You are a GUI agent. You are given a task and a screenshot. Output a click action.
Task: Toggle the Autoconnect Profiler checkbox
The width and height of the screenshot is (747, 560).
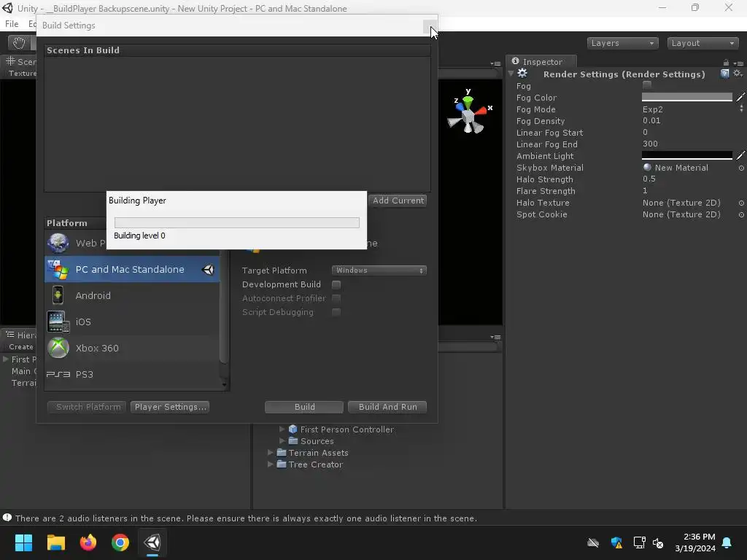pyautogui.click(x=336, y=298)
